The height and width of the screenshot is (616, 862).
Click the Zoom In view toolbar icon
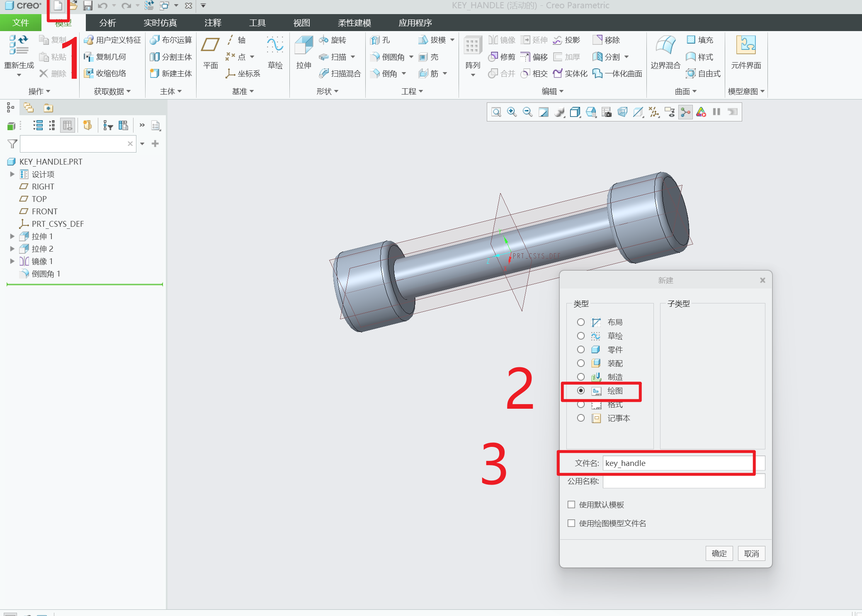coord(512,112)
